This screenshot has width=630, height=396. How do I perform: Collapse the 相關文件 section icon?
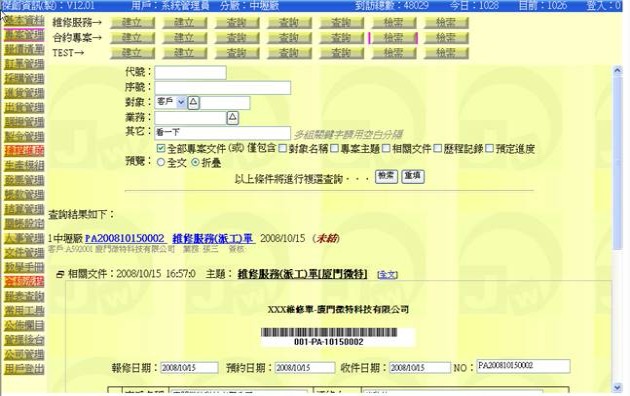click(x=60, y=274)
